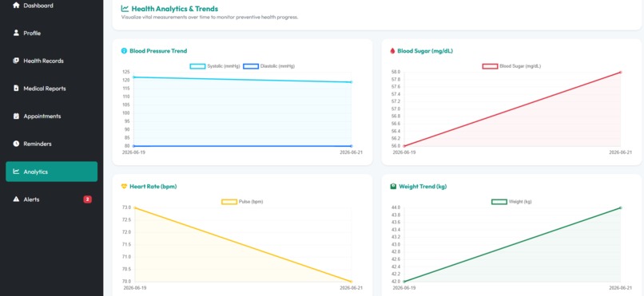Click the red Alerts badge showing 2
Viewport: 644px width, 296px height.
[x=87, y=199]
